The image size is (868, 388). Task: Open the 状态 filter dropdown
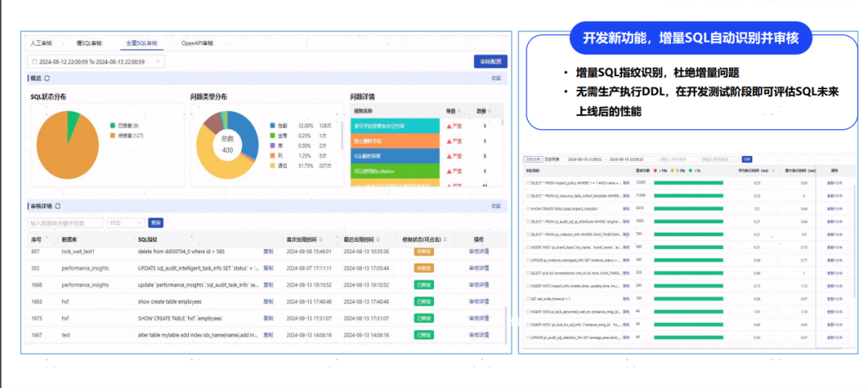125,223
